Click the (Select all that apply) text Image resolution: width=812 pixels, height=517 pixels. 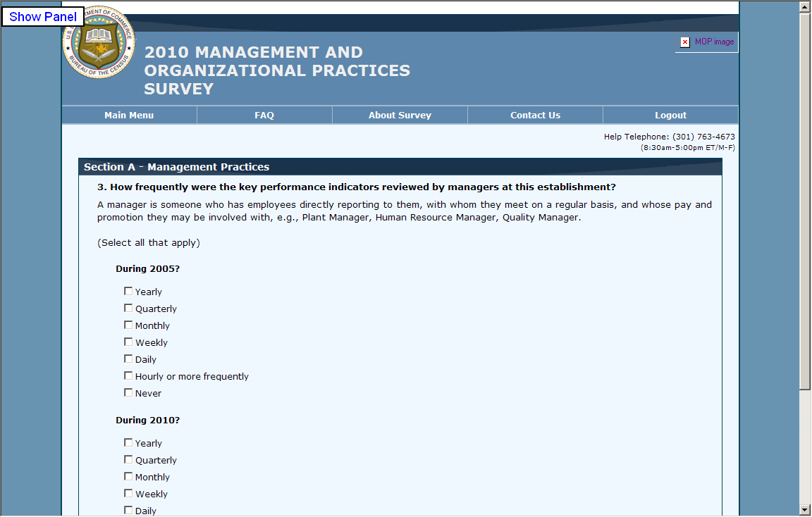[149, 243]
